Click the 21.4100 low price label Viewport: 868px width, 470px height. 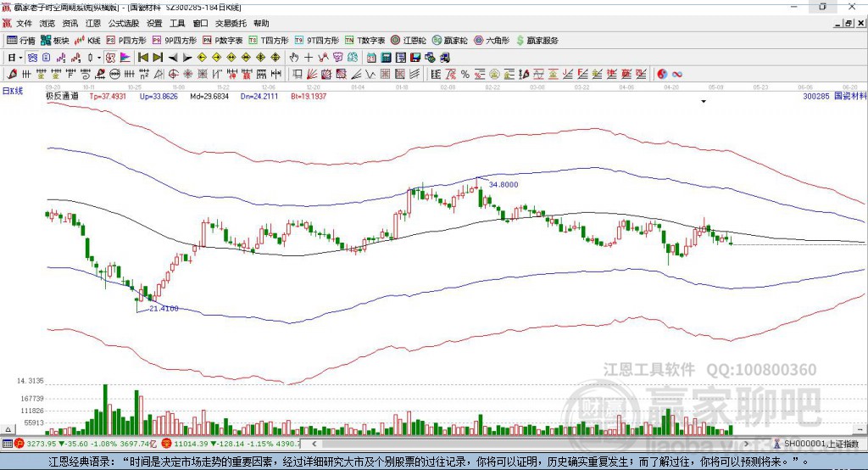coord(164,308)
